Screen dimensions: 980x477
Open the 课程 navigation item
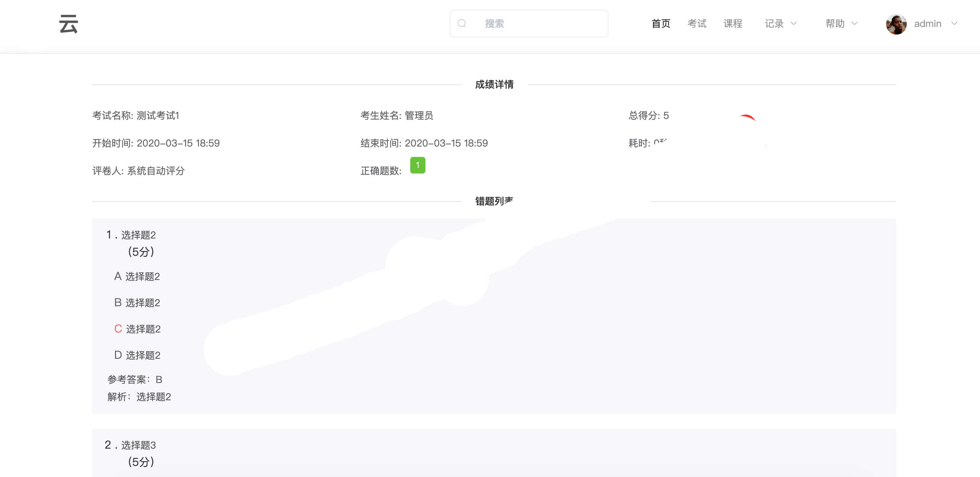[733, 24]
